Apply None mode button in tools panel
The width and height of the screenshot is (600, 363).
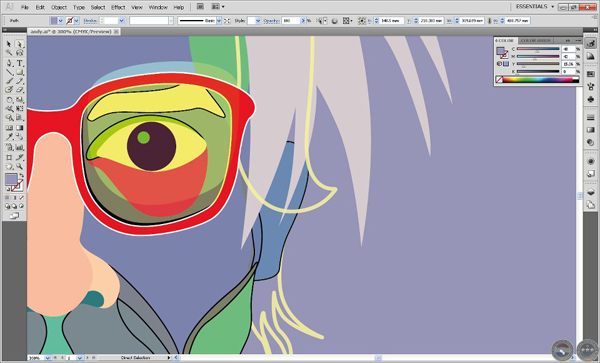point(21,198)
